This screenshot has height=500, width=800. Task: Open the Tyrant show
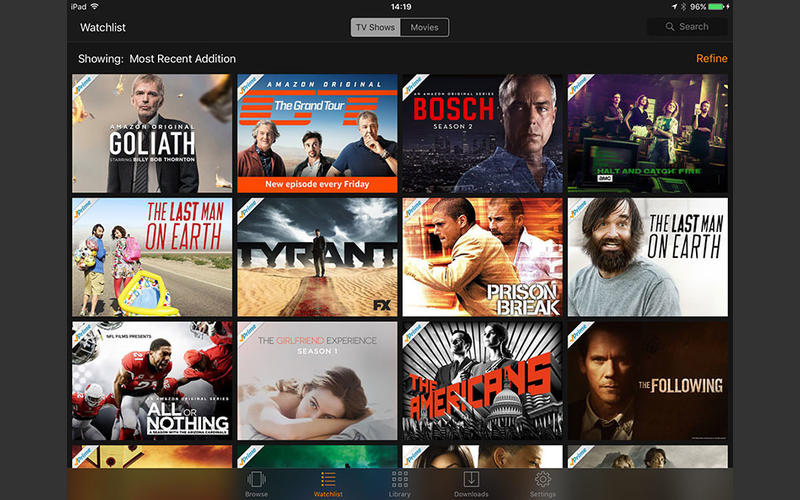click(317, 257)
